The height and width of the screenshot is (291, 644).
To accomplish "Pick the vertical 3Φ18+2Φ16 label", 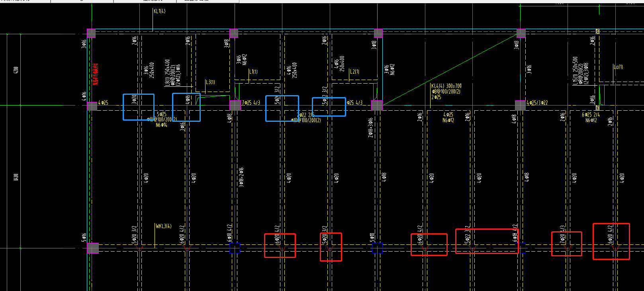I will point(241,177).
